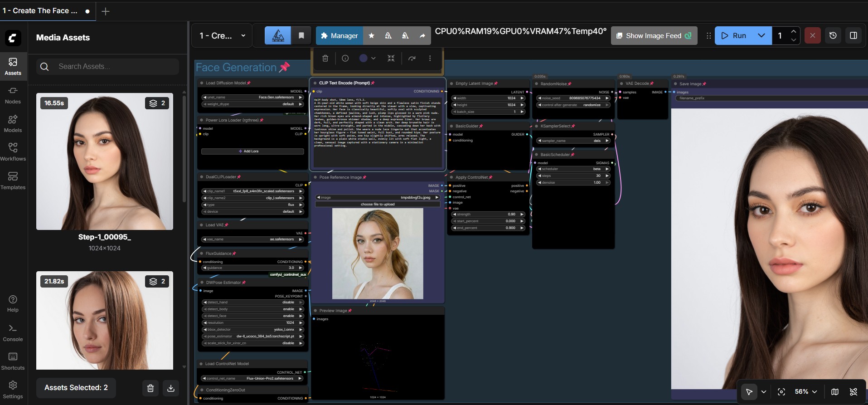Open a new workflow tab with plus

point(106,11)
